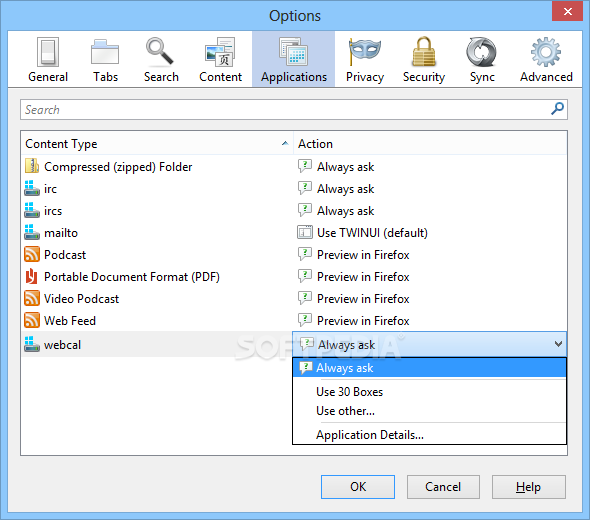Viewport: 590px width, 520px height.
Task: Cancel the Options dialog
Action: pyautogui.click(x=443, y=487)
